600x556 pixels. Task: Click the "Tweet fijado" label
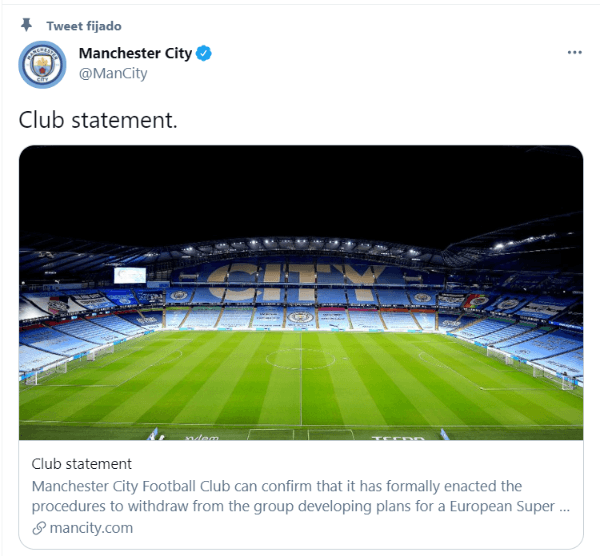pos(84,26)
